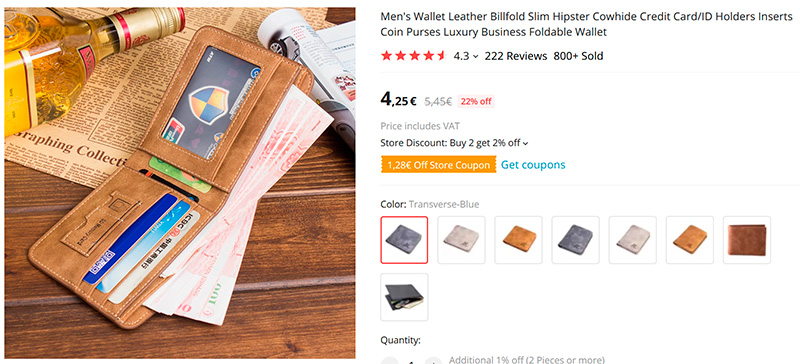Increase quantity with the plus button

tap(433, 361)
